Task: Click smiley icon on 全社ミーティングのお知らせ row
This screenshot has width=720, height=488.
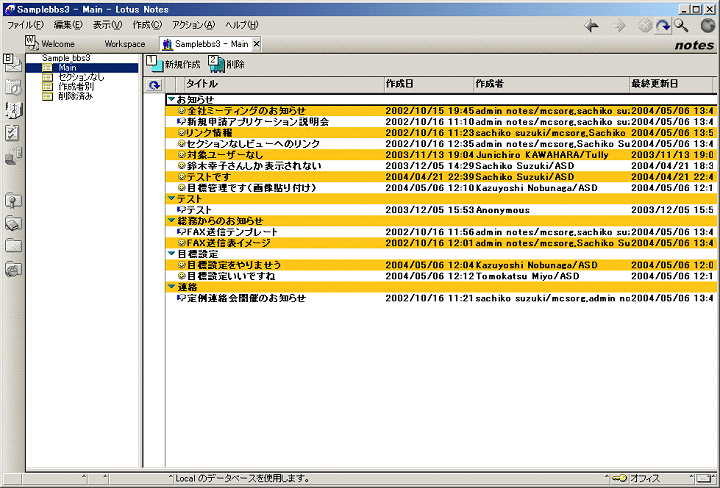Action: (x=181, y=111)
